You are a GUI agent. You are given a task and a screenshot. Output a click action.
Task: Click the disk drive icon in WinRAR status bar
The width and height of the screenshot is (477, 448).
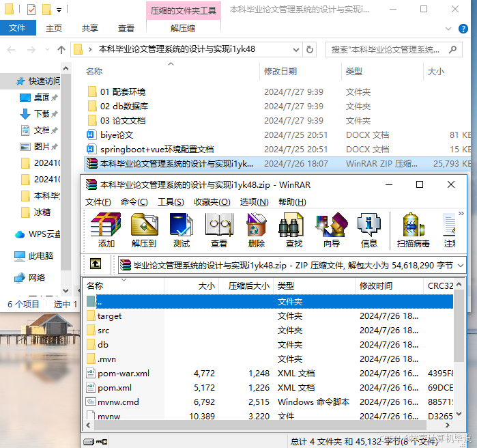(x=89, y=442)
